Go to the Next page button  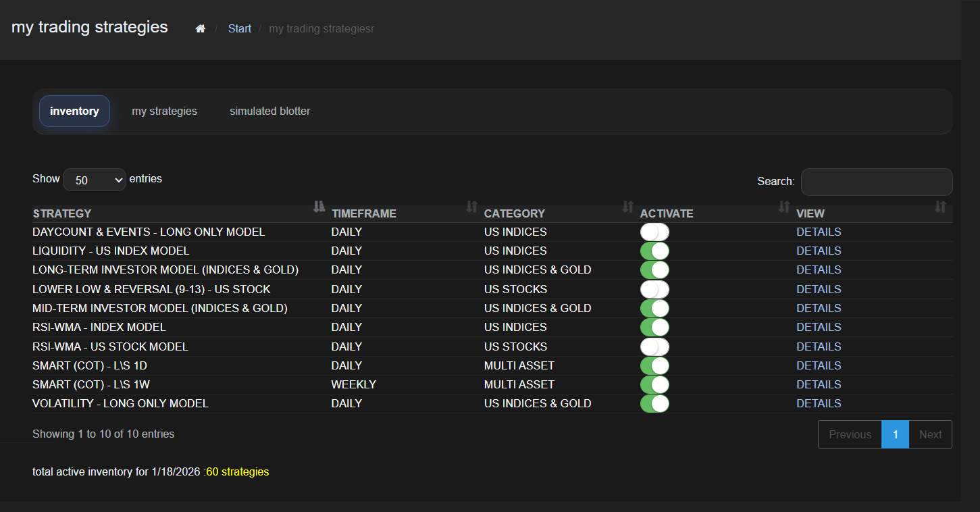tap(930, 435)
